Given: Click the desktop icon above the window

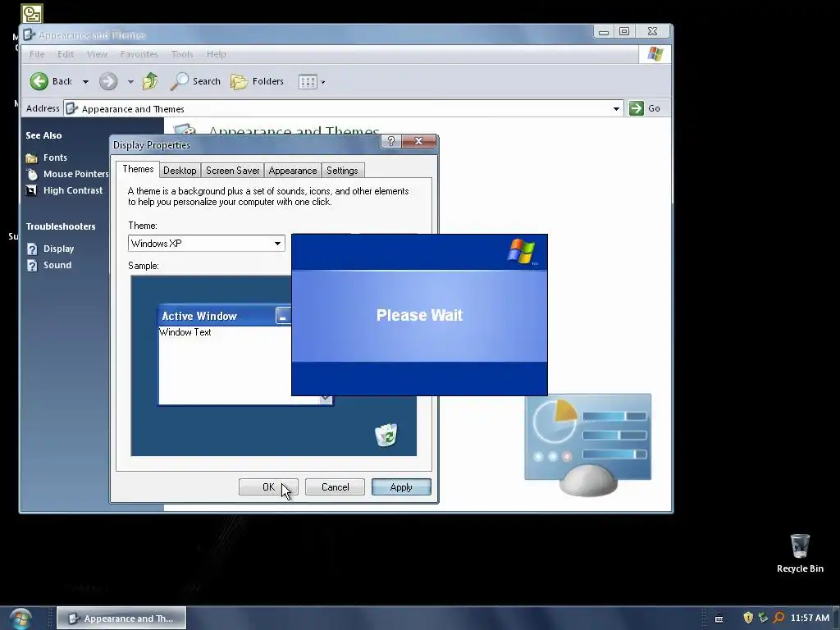Looking at the screenshot, I should (x=32, y=13).
